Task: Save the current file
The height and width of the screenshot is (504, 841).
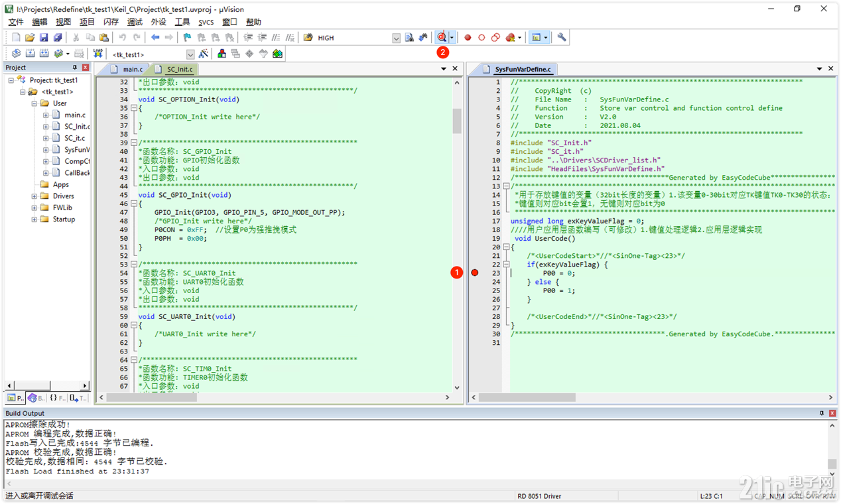Action: pos(44,38)
